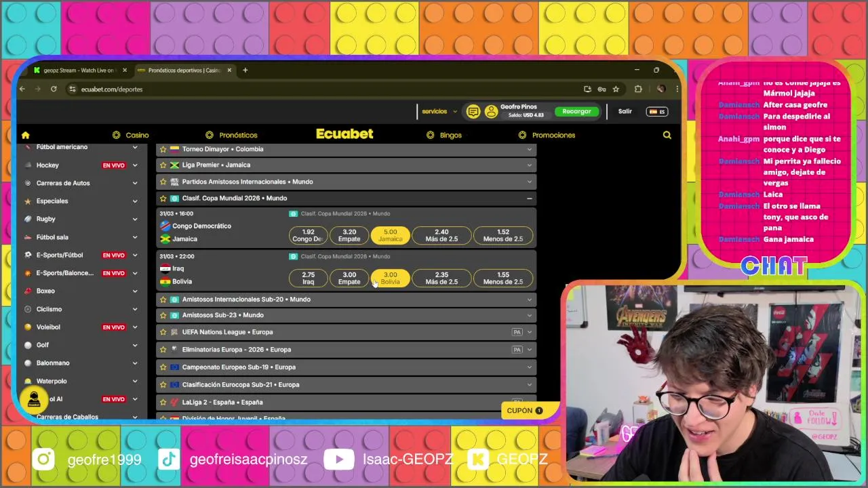Screen dimensions: 868x488
Task: Expand the Amistosos Sub-23 section chevron
Action: tap(529, 315)
